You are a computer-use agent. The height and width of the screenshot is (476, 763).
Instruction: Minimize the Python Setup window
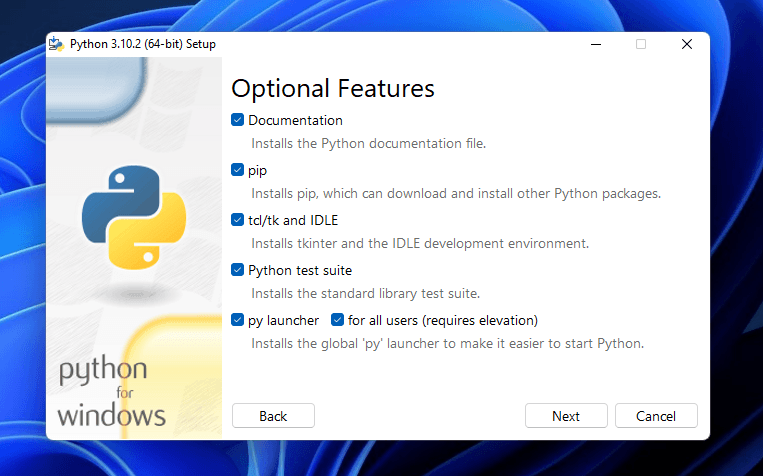pos(596,44)
